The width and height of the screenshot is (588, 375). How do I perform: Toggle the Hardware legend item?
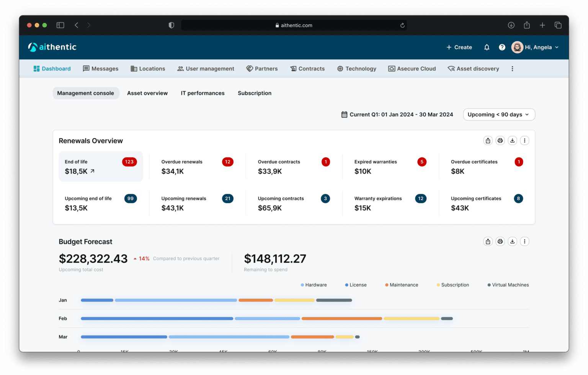(314, 285)
